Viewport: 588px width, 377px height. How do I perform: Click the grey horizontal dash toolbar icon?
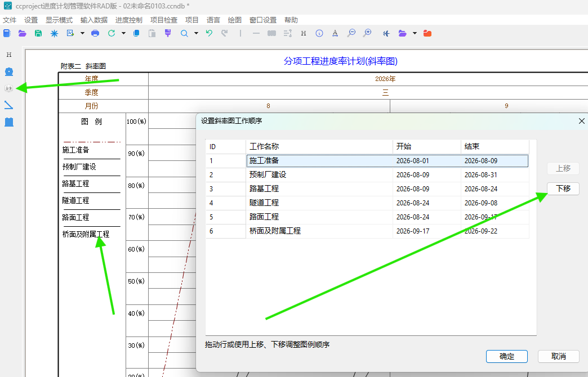pyautogui.click(x=256, y=33)
